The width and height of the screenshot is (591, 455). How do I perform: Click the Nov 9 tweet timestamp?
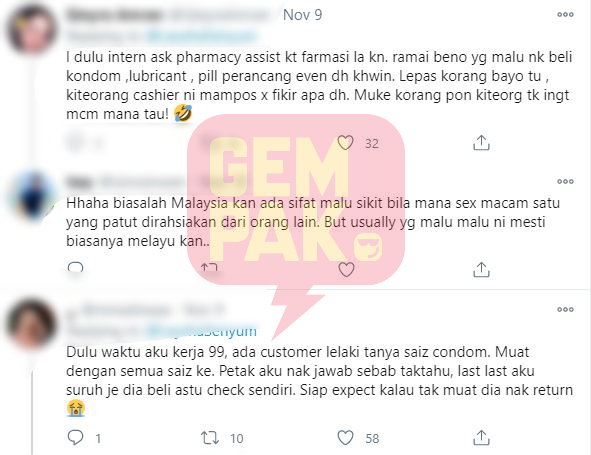click(303, 15)
